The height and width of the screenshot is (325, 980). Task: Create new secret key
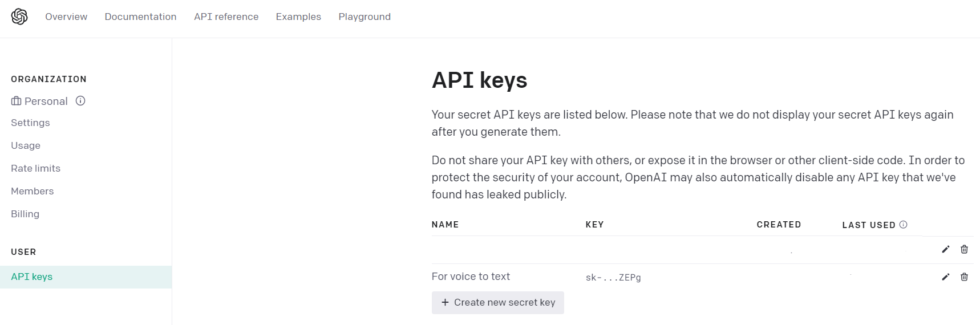pyautogui.click(x=498, y=303)
